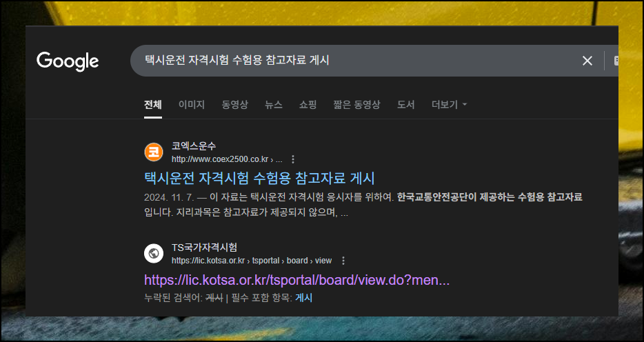Click the coex2500.co.kr URL text
This screenshot has height=342, width=644.
pyautogui.click(x=227, y=159)
